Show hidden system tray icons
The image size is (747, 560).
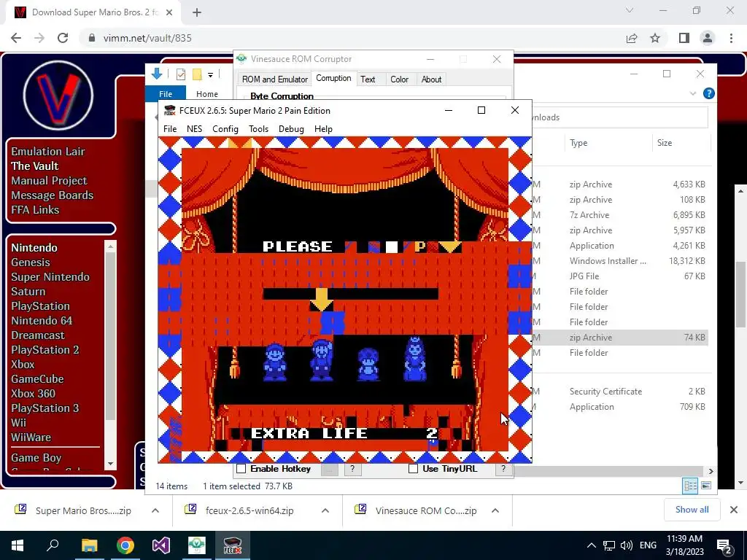click(x=591, y=545)
